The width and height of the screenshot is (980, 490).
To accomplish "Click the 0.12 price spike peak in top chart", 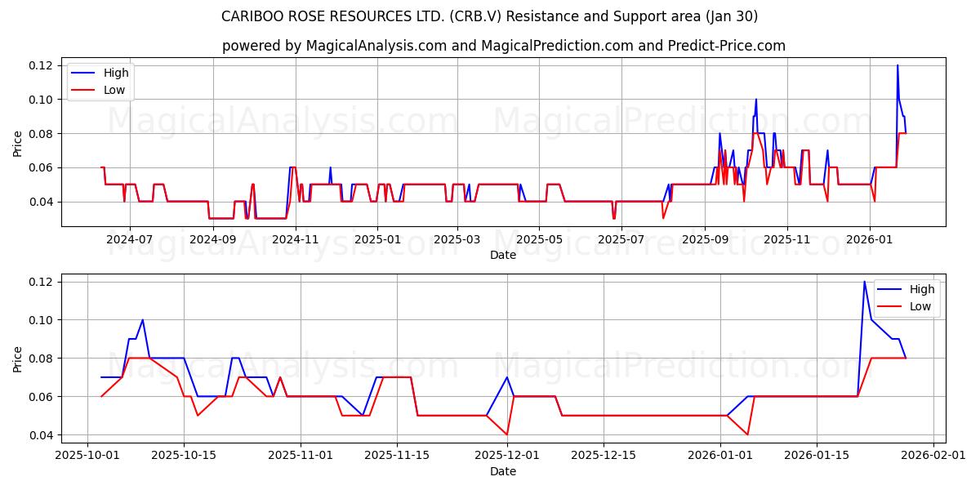I will tap(898, 65).
